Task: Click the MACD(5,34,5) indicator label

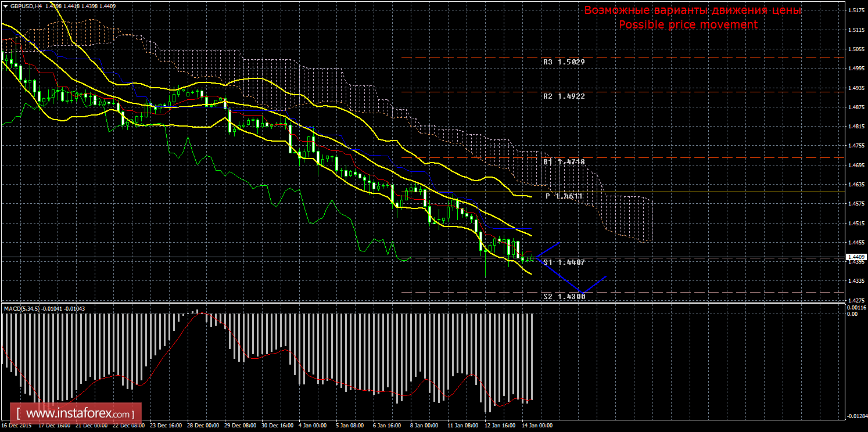Action: click(x=44, y=308)
